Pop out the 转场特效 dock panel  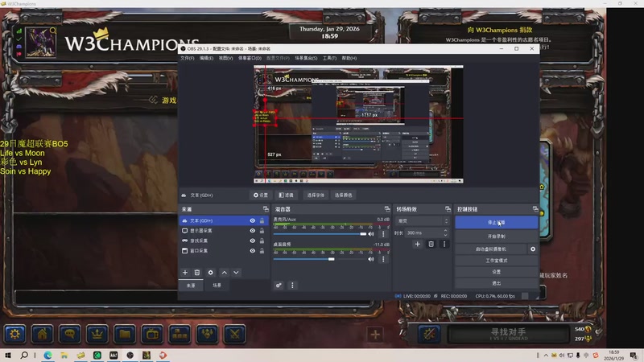click(448, 209)
